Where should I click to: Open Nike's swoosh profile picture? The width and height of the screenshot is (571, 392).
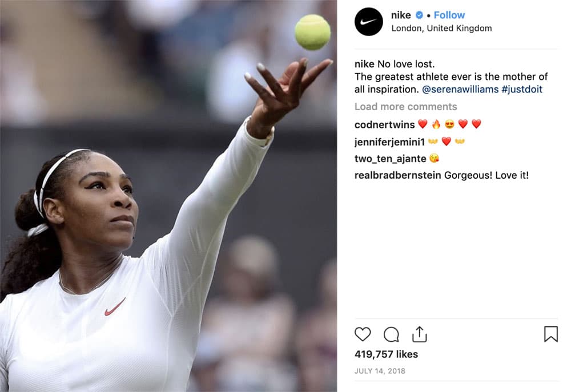[368, 22]
